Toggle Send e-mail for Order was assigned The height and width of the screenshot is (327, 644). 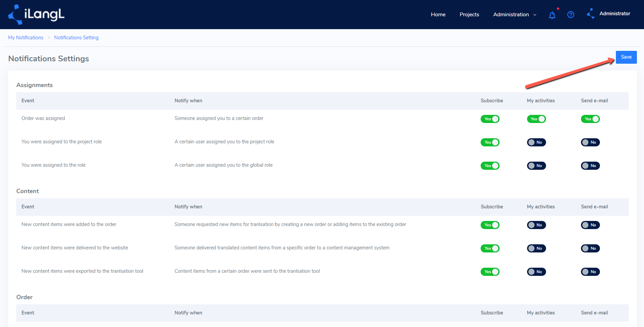tap(590, 119)
